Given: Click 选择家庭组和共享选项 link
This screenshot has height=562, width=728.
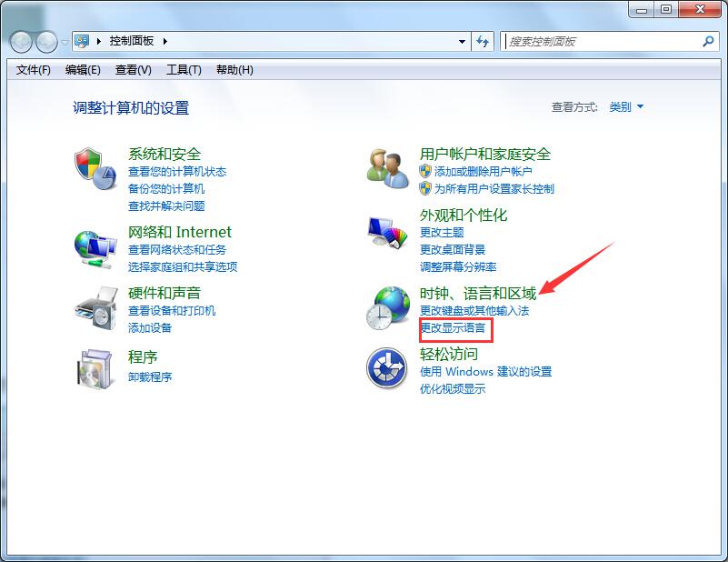Looking at the screenshot, I should click(183, 266).
